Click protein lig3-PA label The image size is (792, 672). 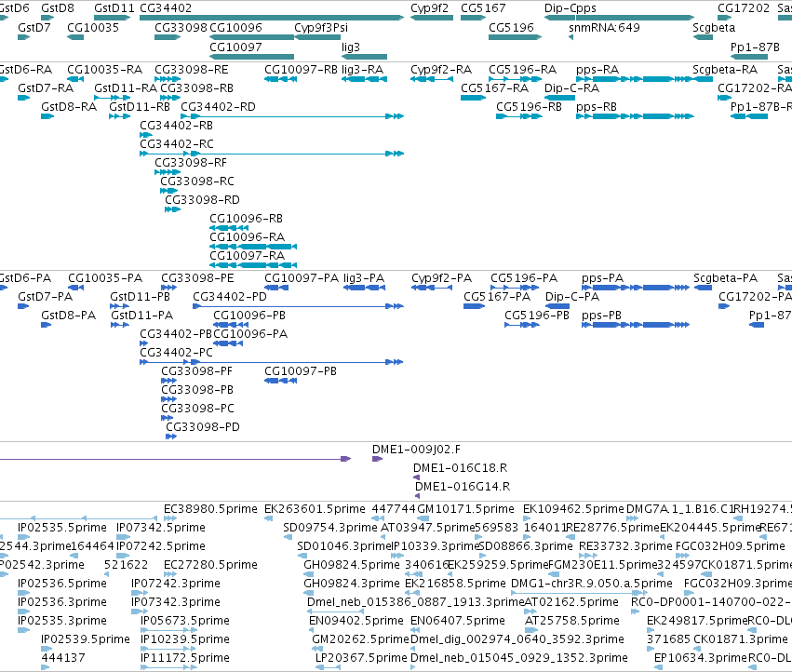coord(364,278)
